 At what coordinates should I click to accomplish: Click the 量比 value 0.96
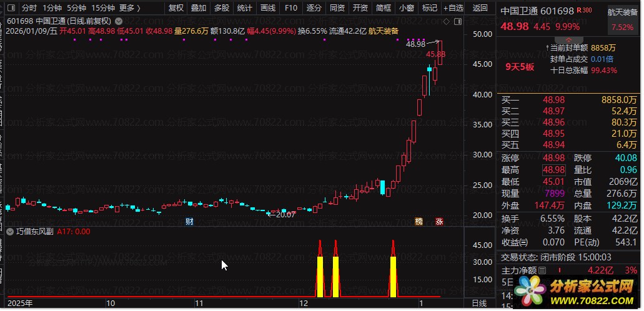(628, 170)
